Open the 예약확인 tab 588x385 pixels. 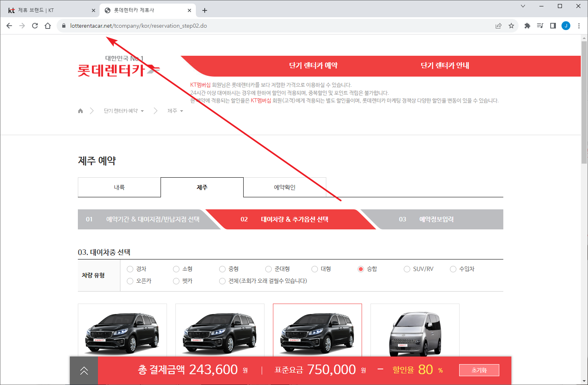tap(285, 187)
